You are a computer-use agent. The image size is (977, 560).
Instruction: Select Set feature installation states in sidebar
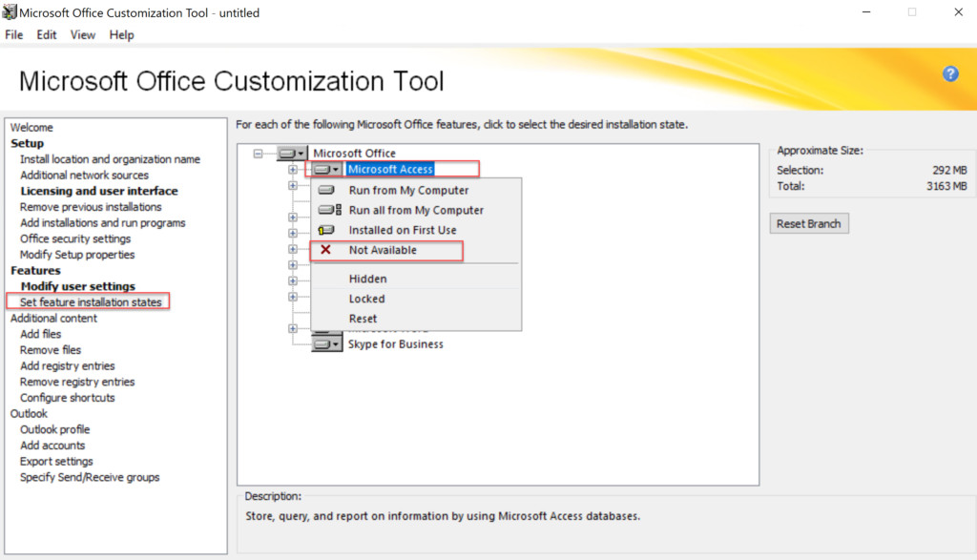pyautogui.click(x=90, y=301)
